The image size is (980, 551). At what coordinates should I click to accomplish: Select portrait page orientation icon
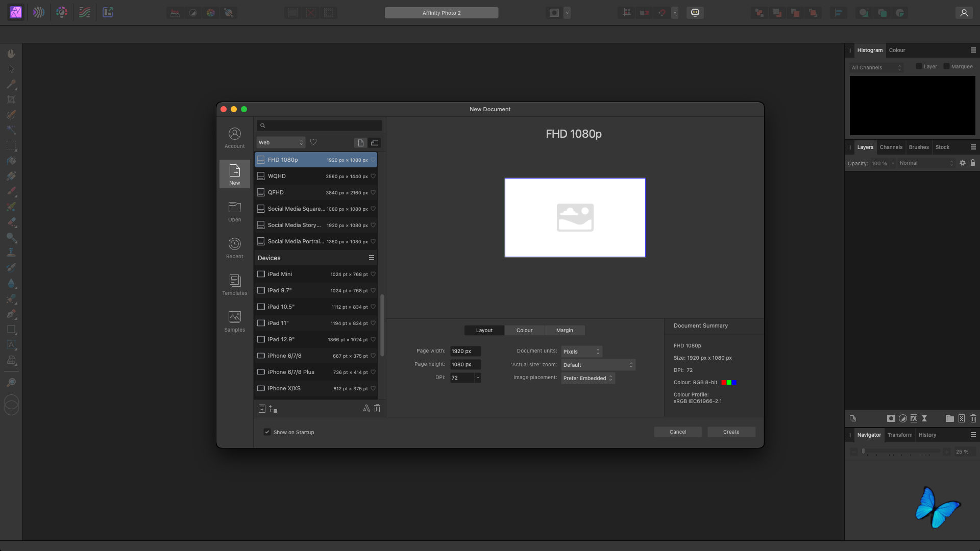click(x=360, y=143)
